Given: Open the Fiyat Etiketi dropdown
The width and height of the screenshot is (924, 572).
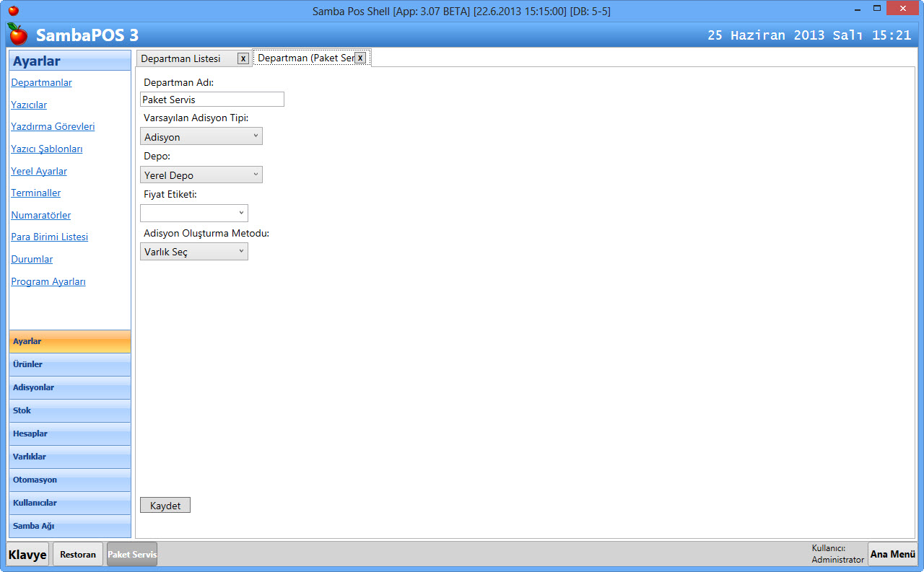Looking at the screenshot, I should [194, 213].
